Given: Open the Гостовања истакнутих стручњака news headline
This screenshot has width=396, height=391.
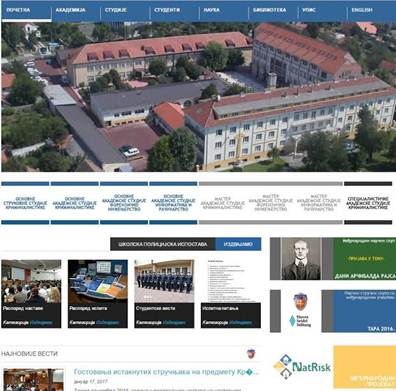Looking at the screenshot, I should (x=166, y=372).
